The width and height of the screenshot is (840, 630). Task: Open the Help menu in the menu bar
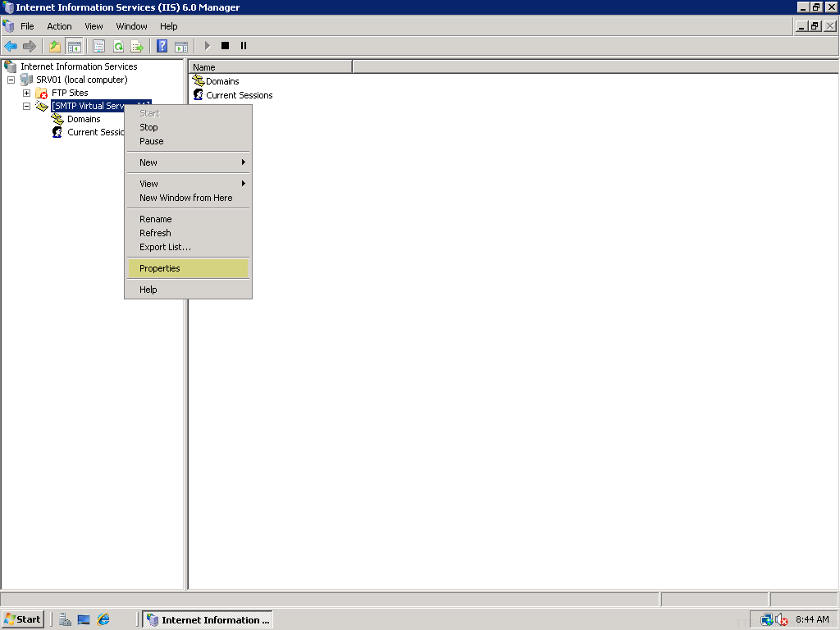click(169, 26)
